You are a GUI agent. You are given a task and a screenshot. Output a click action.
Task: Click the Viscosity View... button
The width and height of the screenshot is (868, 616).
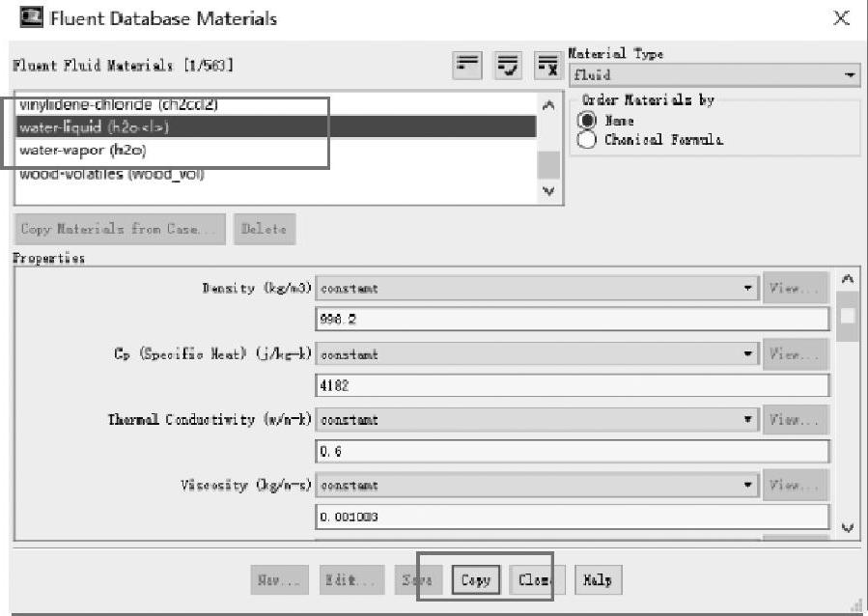795,485
